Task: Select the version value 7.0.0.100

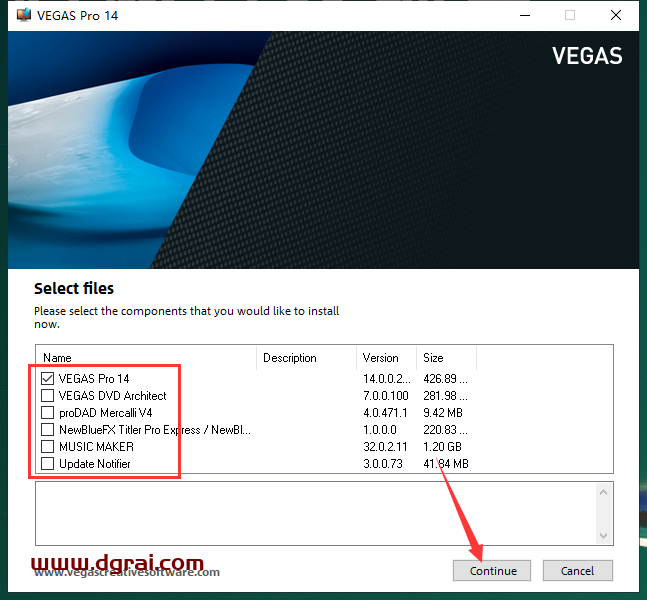Action: [x=386, y=396]
